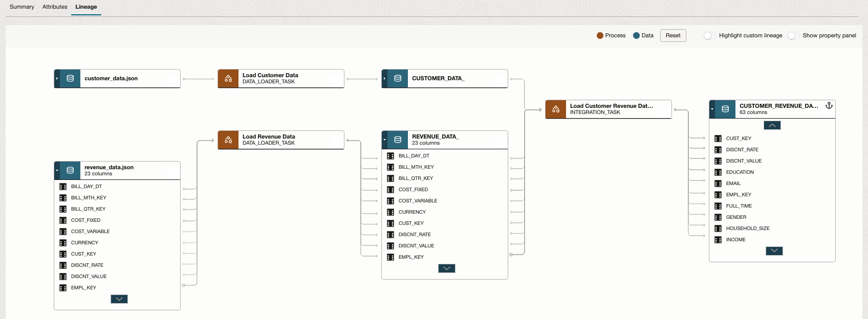This screenshot has height=319, width=868.
Task: Click the column icon beside INCOME
Action: click(x=718, y=240)
